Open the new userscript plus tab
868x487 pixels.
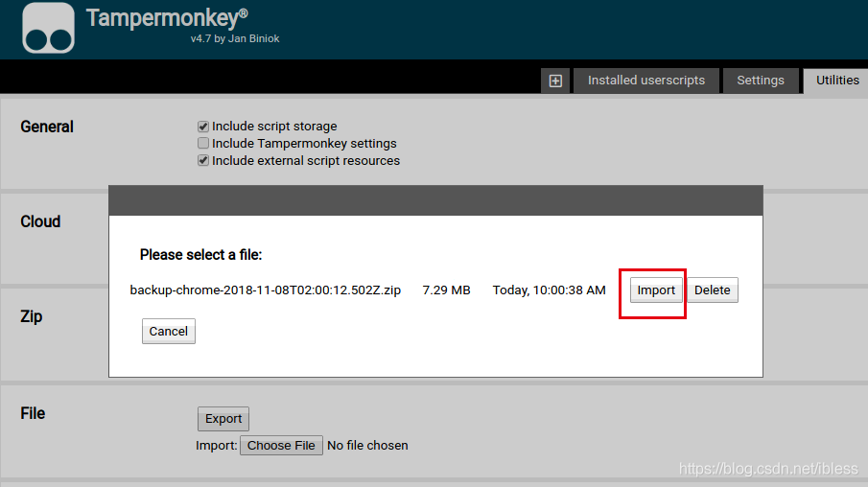(555, 81)
